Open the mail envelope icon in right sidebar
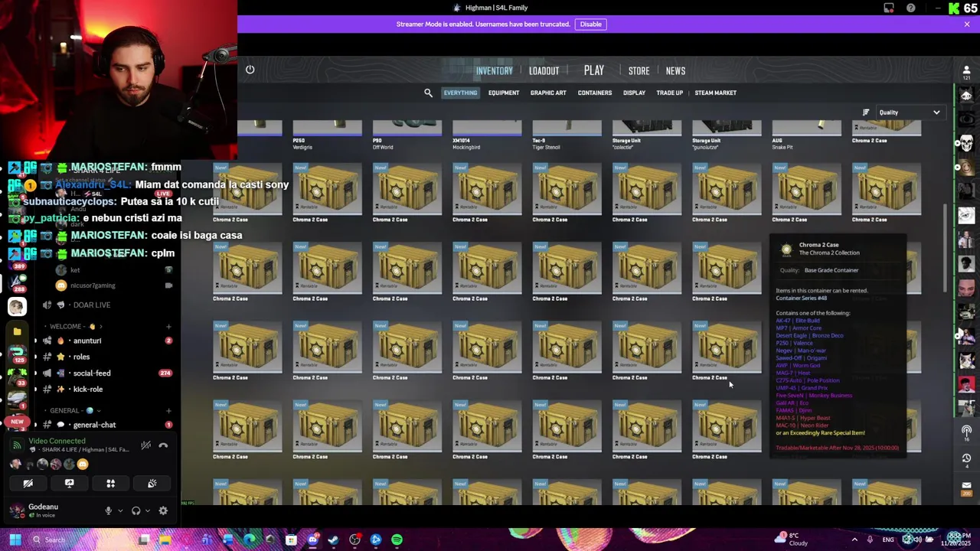980x551 pixels. [966, 484]
